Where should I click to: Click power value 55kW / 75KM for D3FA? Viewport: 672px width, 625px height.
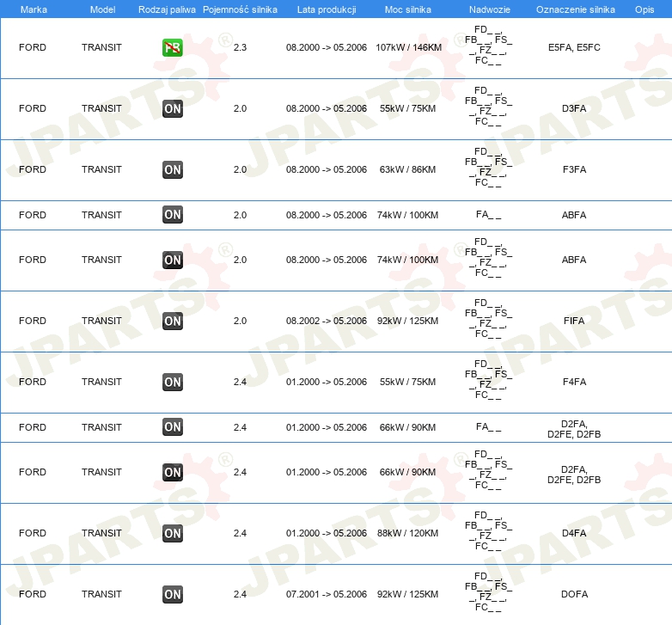tap(407, 109)
